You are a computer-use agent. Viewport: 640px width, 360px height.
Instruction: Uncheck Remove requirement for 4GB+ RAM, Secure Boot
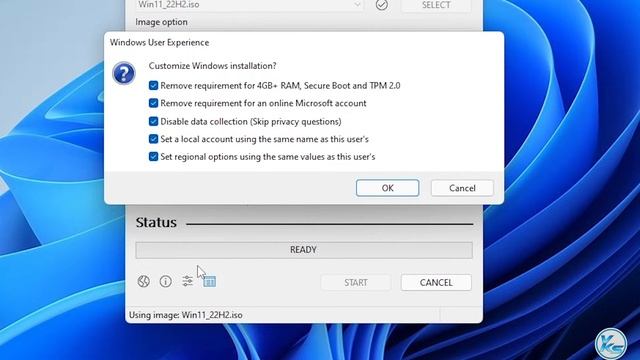pos(153,86)
